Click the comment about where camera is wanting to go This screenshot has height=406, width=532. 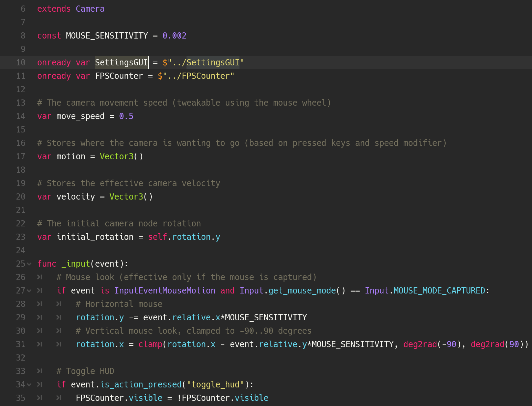pyautogui.click(x=242, y=143)
